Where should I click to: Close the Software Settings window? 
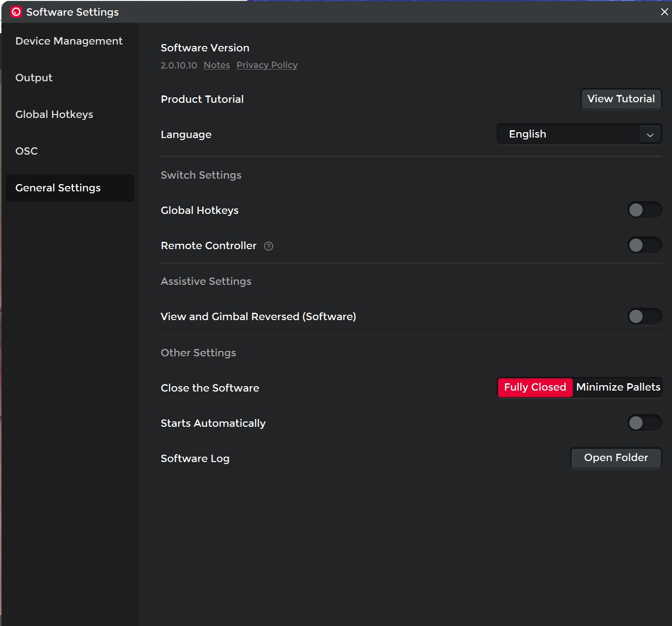tap(664, 12)
